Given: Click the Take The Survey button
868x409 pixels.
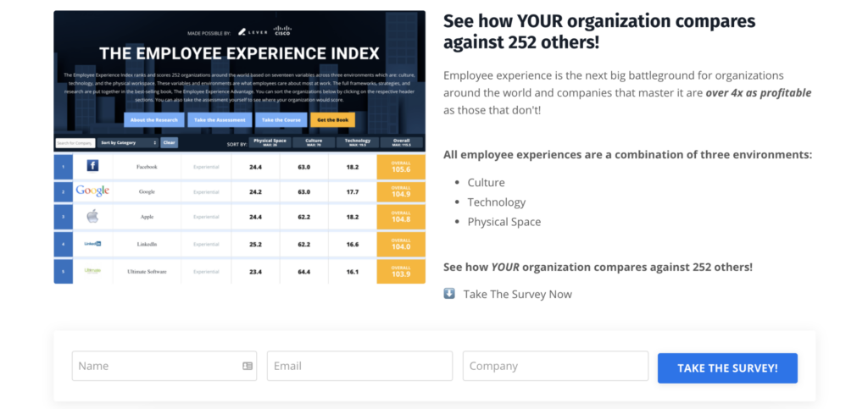Looking at the screenshot, I should [727, 368].
